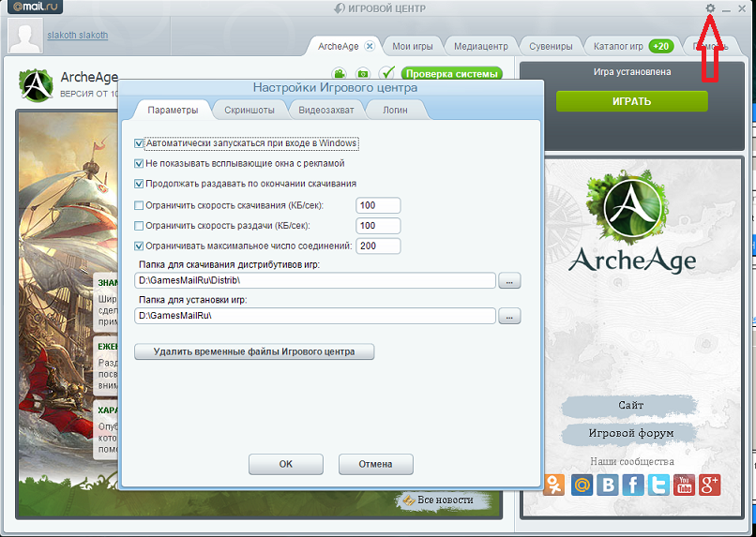Open the Медиацентр tab
756x537 pixels.
tap(480, 46)
